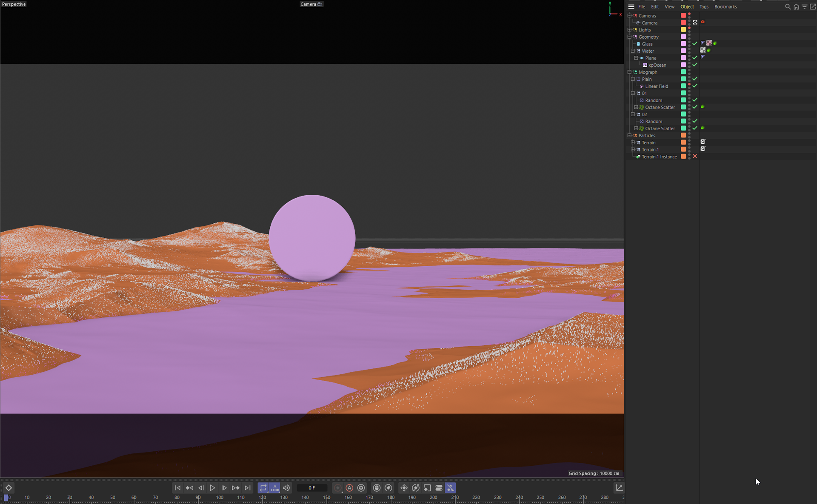This screenshot has width=817, height=504.
Task: Select the Linear Field object
Action: (657, 86)
